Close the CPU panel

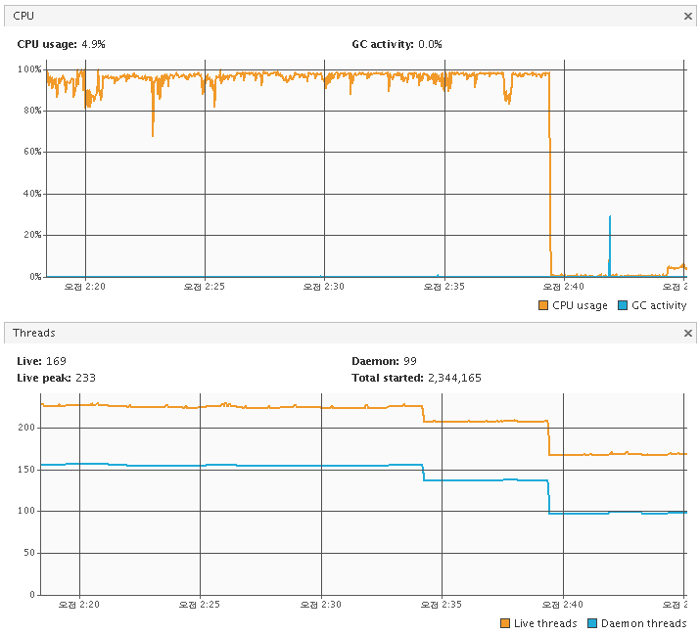pyautogui.click(x=688, y=15)
